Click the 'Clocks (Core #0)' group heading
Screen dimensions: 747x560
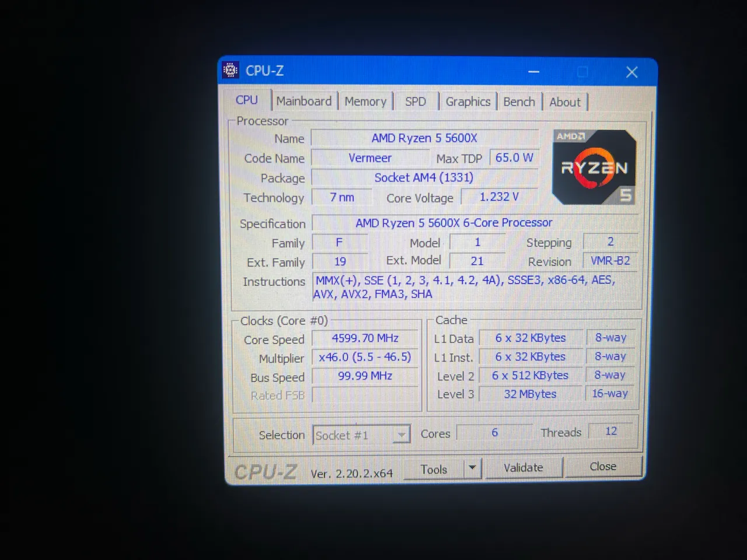point(284,321)
